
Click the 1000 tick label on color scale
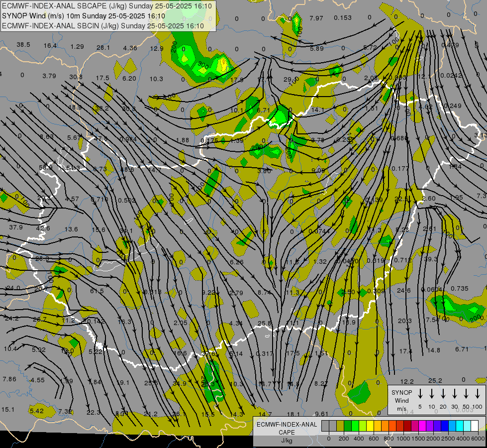(x=403, y=439)
